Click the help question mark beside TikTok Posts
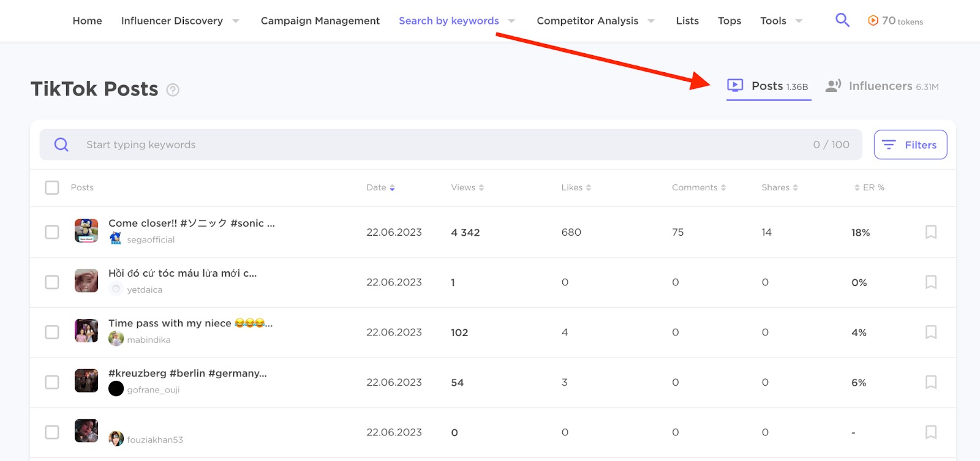The height and width of the screenshot is (461, 980). 173,90
